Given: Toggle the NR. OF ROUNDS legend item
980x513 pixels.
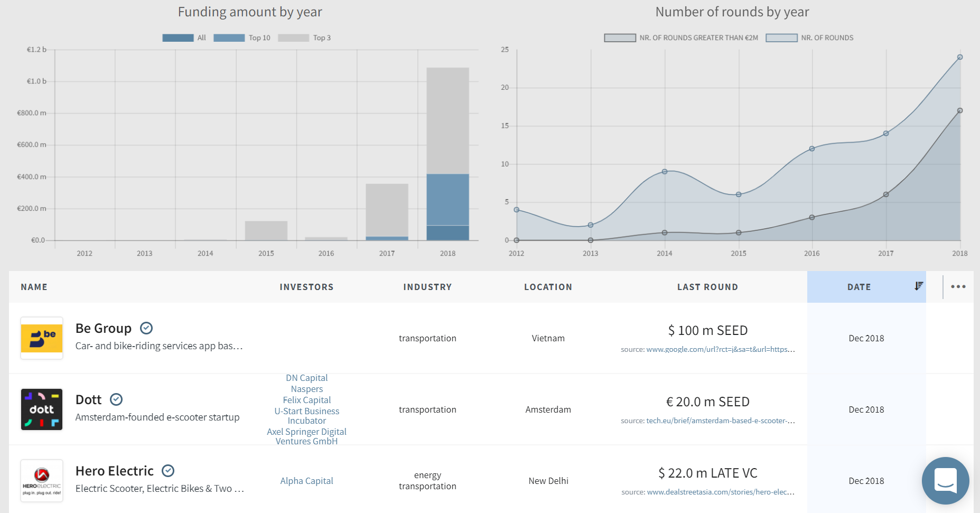Looking at the screenshot, I should [809, 38].
